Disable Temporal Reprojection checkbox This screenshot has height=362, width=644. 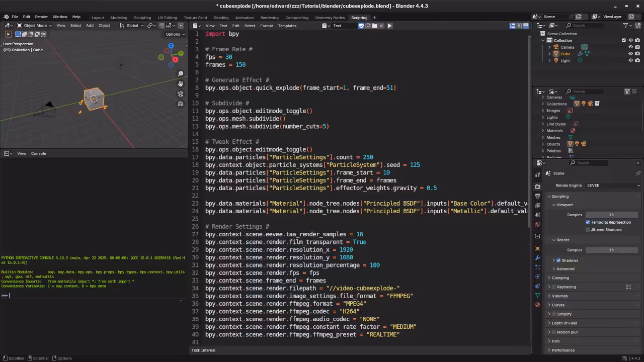coord(588,222)
